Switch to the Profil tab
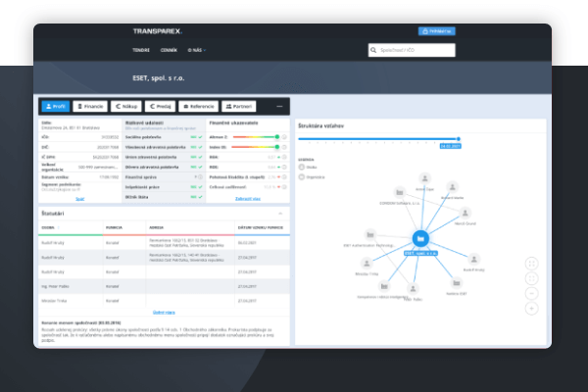 coord(56,107)
